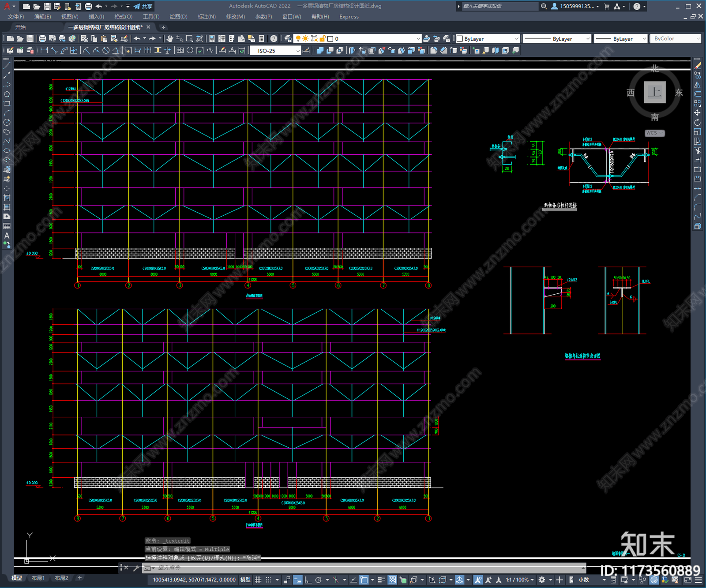Toggle lineweight display in status bar
The height and width of the screenshot is (588, 706).
click(381, 580)
